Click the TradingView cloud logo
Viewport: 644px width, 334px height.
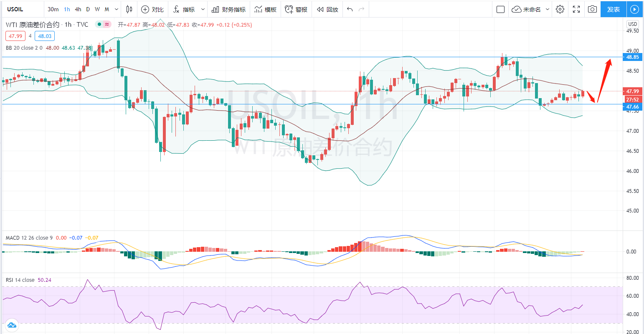(11, 324)
